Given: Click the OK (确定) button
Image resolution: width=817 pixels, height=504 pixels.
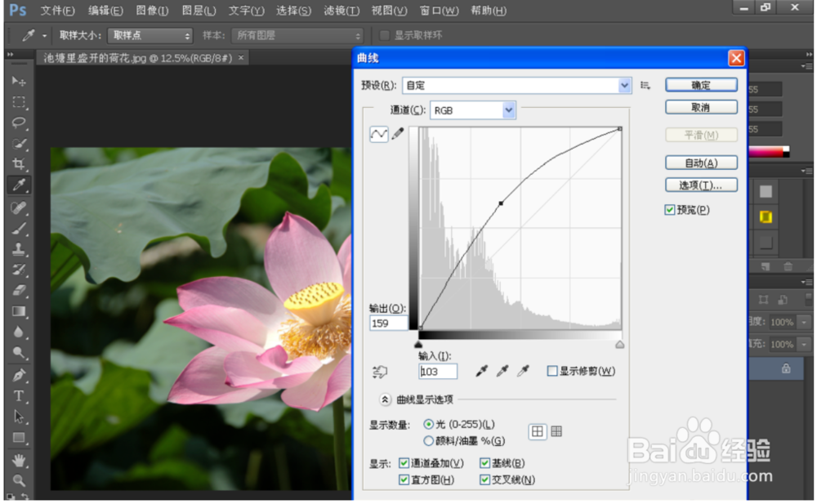Looking at the screenshot, I should [x=701, y=85].
